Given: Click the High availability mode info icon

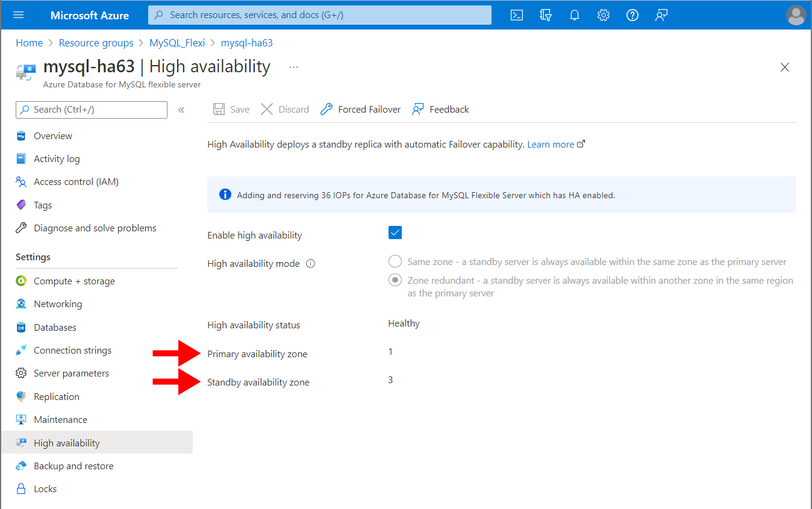Looking at the screenshot, I should tap(310, 263).
